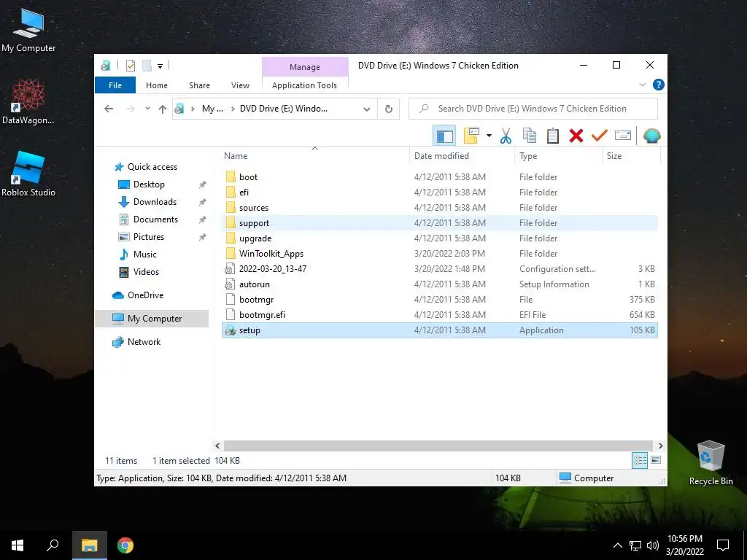Click the Properties quick access icon in title bar

coord(130,66)
